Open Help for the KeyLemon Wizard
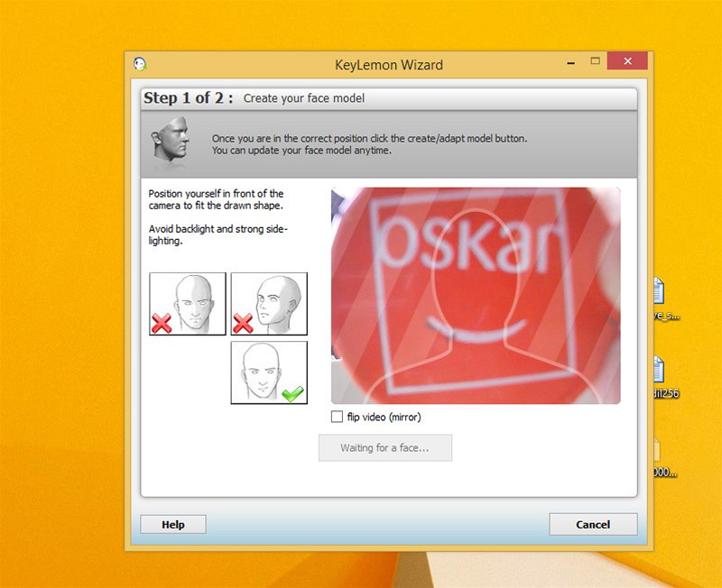Screen dimensions: 722x588 tap(173, 525)
